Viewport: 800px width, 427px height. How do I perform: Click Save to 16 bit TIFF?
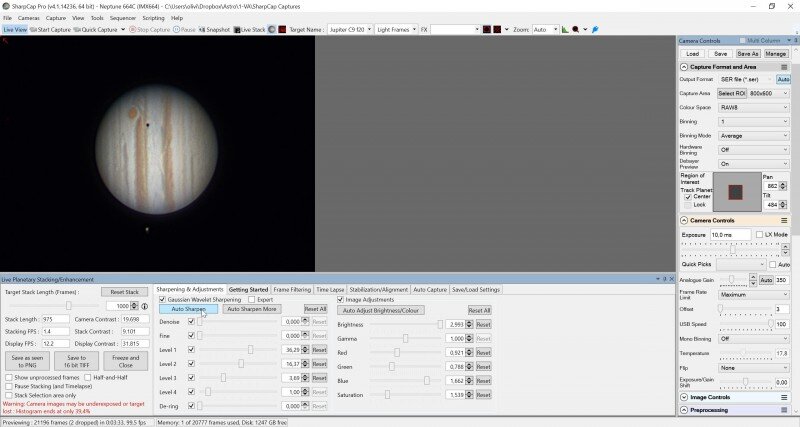(x=77, y=361)
